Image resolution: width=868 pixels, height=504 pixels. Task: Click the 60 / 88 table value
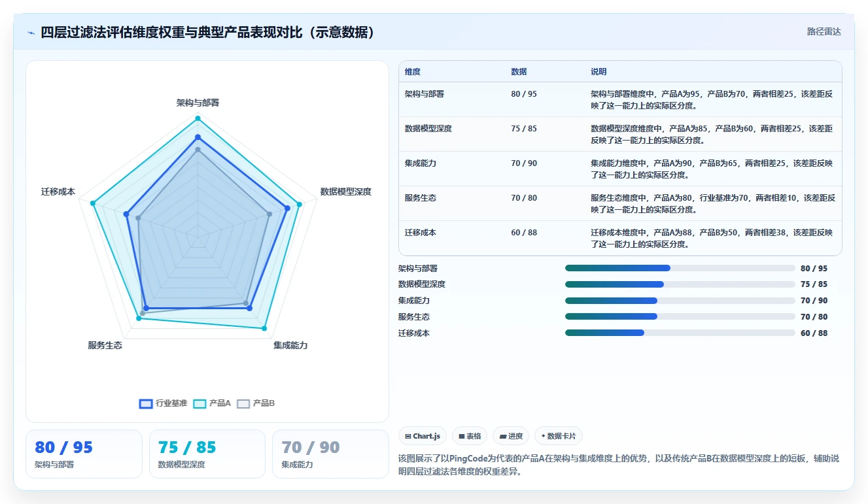coord(524,233)
